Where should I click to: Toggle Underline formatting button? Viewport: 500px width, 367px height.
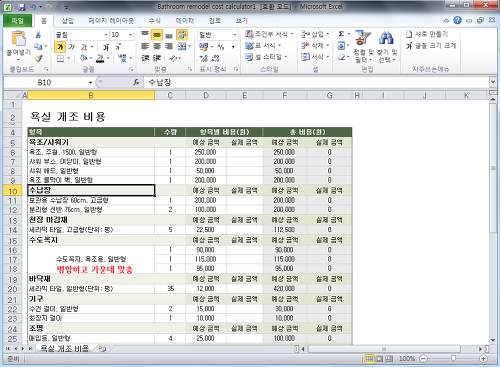tap(84, 47)
